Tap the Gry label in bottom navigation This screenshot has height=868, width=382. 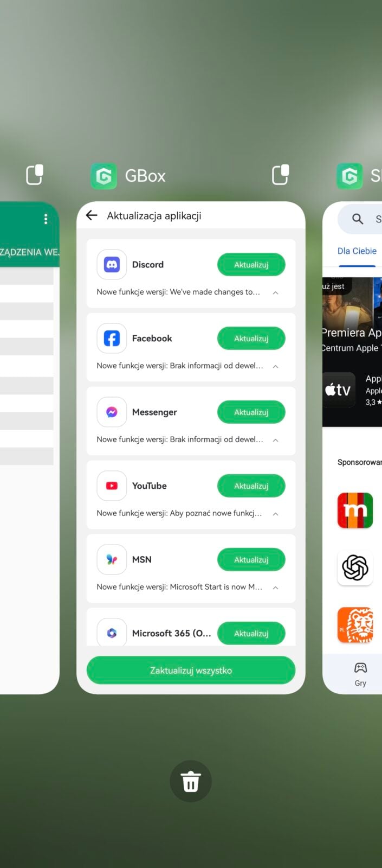click(x=360, y=683)
